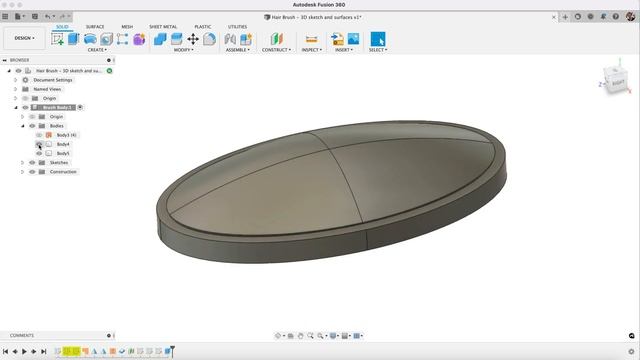Image resolution: width=640 pixels, height=360 pixels.
Task: Click the Save icon in top bar
Action: pyautogui.click(x=35, y=17)
